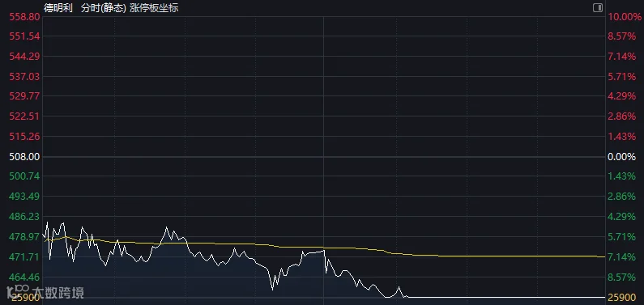Select the 德明利 stock name label
The width and height of the screenshot is (644, 305).
tap(58, 8)
